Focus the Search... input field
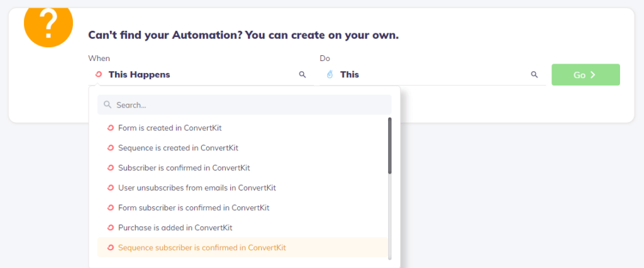644x268 pixels. (245, 105)
